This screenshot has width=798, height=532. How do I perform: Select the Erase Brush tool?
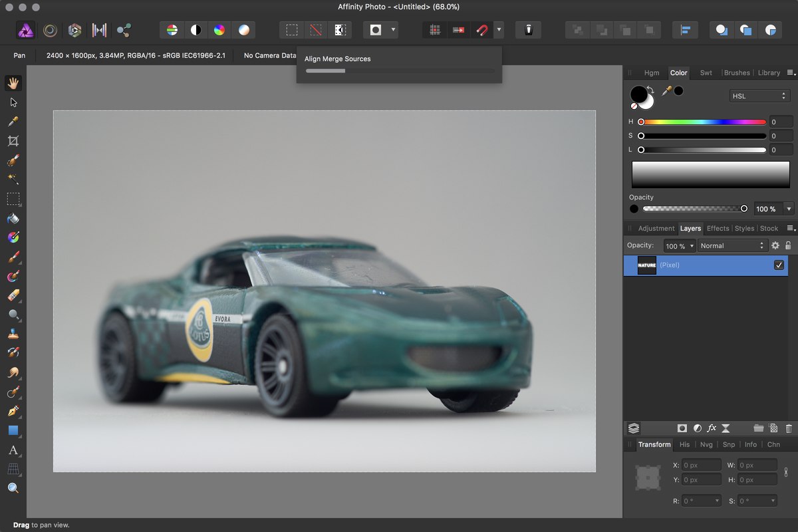[x=13, y=295]
